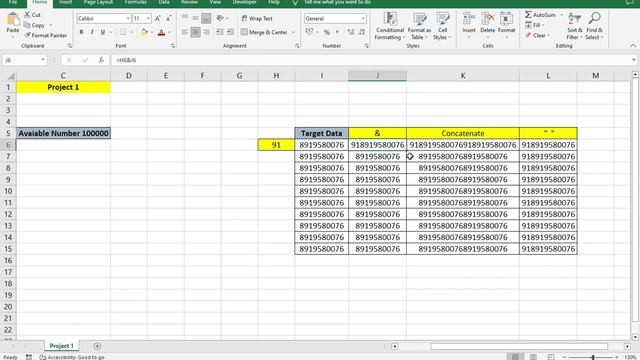Switch to the Page Layout tab

(x=98, y=2)
